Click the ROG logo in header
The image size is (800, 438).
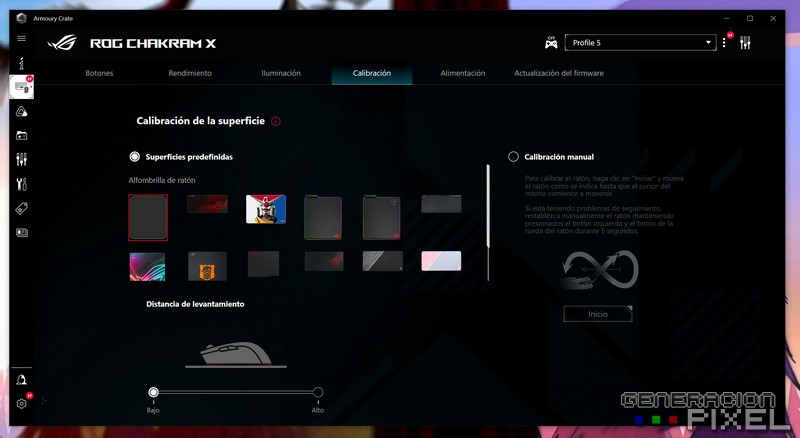coord(62,43)
